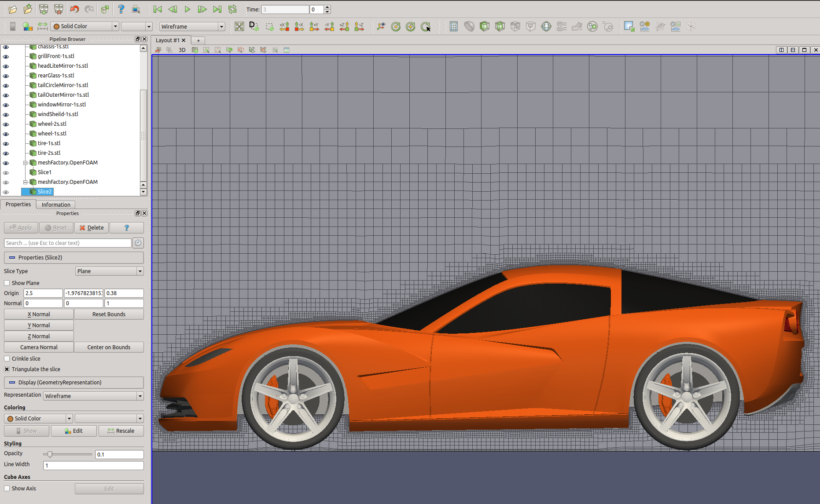820x504 pixels.
Task: Toggle visibility of wheel-2s.stl
Action: point(6,124)
